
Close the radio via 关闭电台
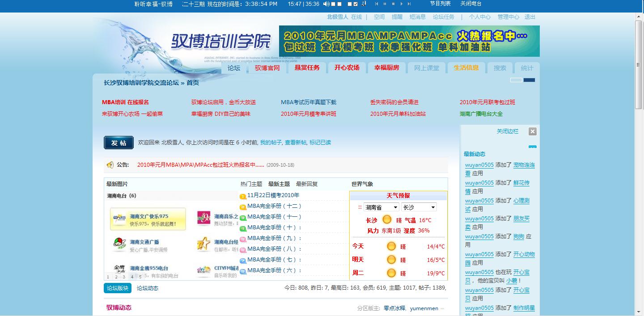point(471,4)
